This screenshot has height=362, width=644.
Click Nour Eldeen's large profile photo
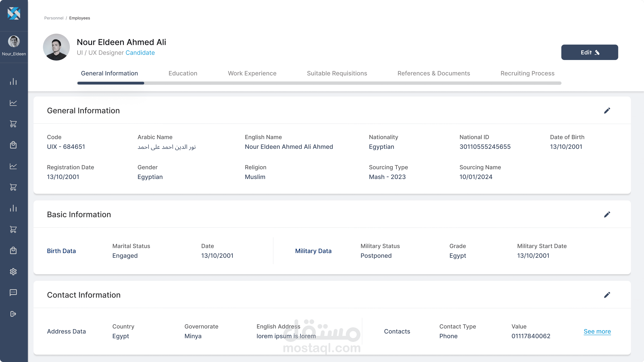click(56, 47)
